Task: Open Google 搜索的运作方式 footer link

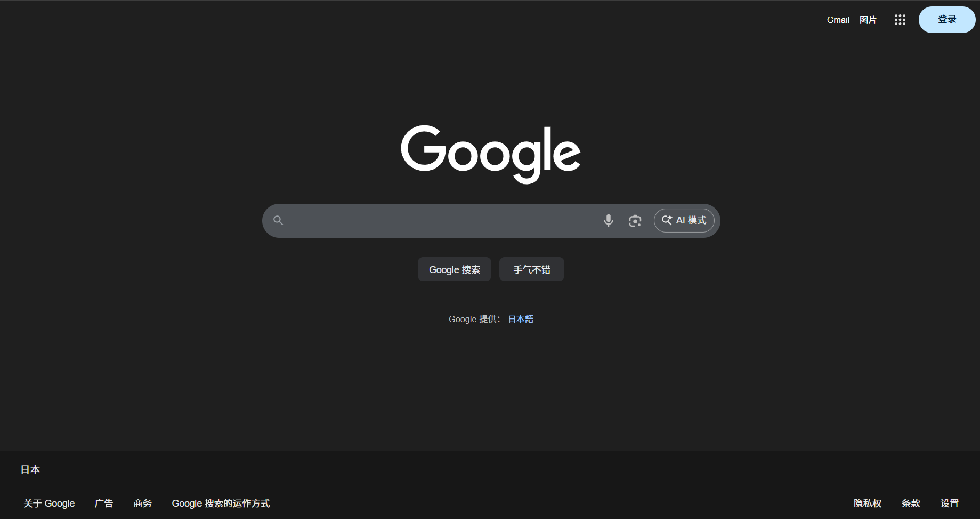Action: point(221,503)
